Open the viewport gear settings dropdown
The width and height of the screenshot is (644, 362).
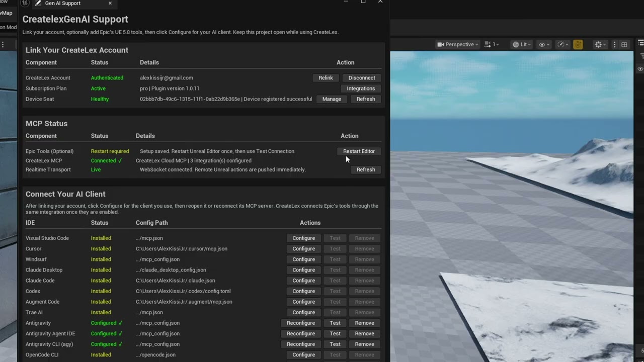[x=600, y=44]
